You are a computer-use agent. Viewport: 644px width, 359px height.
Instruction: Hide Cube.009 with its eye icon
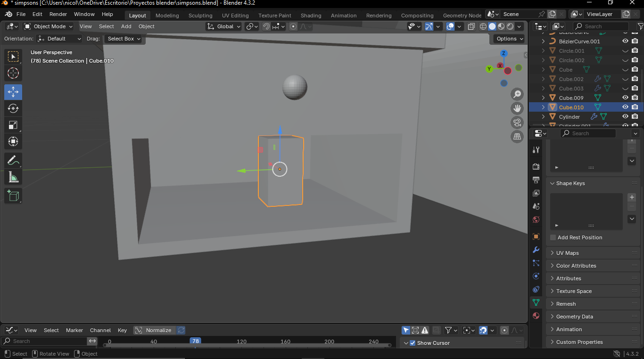pos(625,98)
